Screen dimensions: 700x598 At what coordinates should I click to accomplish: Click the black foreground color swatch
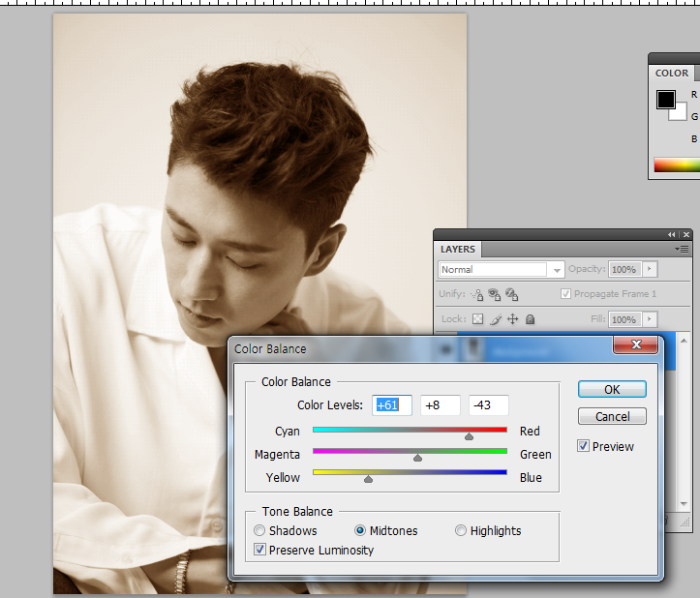tap(665, 99)
